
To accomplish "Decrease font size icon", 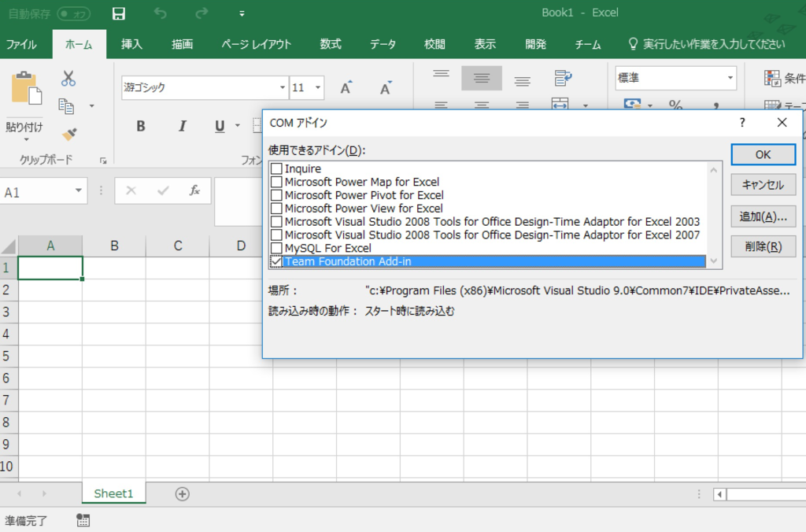I will pos(386,88).
